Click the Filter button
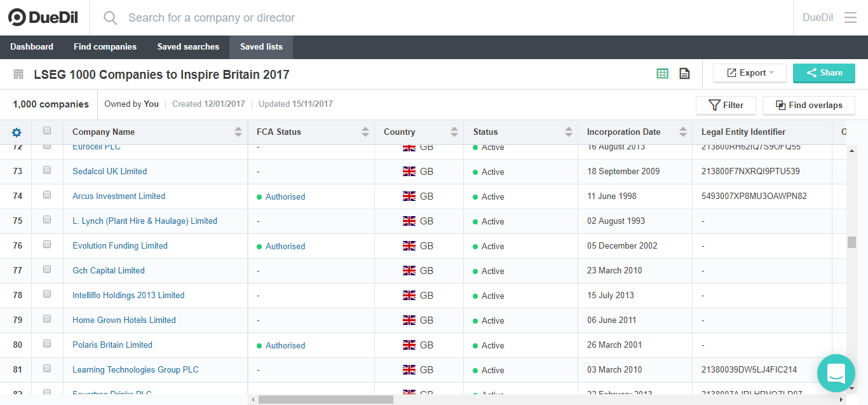This screenshot has width=868, height=405. click(726, 106)
